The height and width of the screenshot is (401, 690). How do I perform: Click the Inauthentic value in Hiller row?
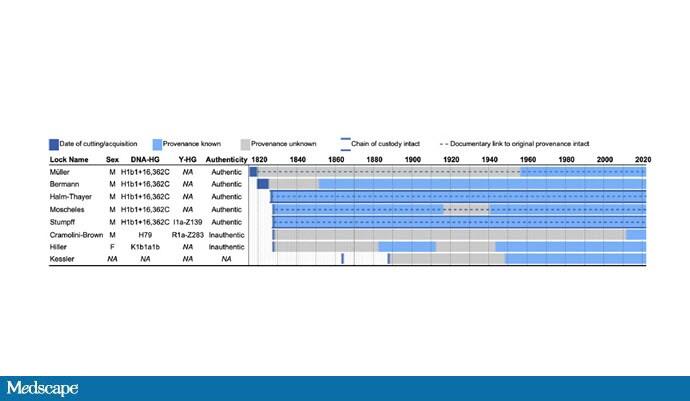pos(226,247)
